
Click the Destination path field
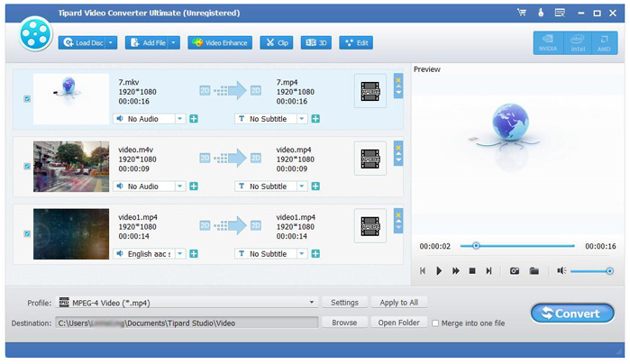(x=187, y=323)
